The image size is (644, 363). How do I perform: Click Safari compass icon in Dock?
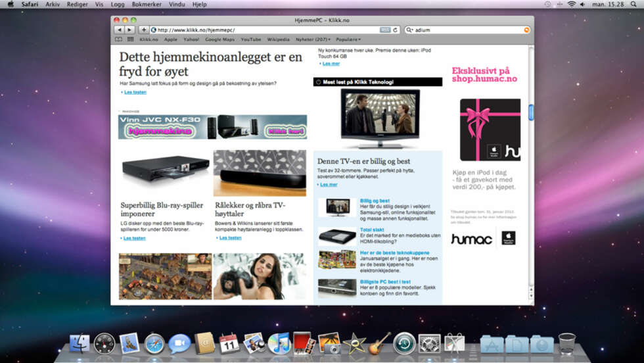[154, 344]
